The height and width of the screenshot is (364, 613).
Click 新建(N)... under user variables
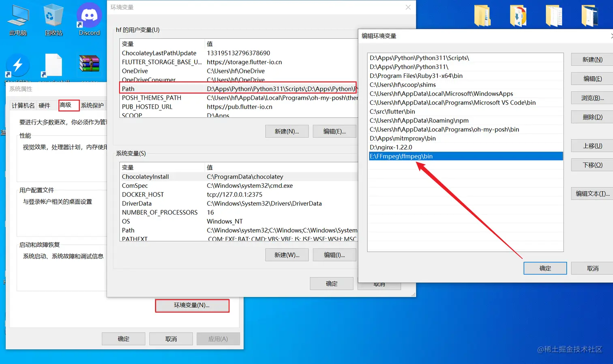click(x=287, y=131)
